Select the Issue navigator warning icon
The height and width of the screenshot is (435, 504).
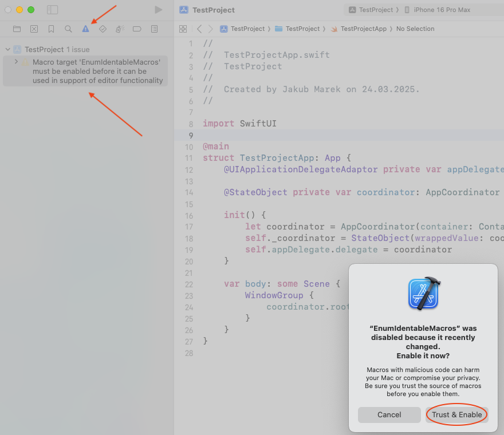[x=85, y=29]
